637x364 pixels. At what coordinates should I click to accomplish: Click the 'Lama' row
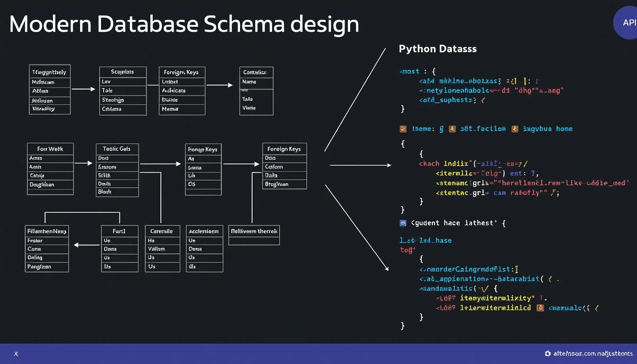coord(203,168)
